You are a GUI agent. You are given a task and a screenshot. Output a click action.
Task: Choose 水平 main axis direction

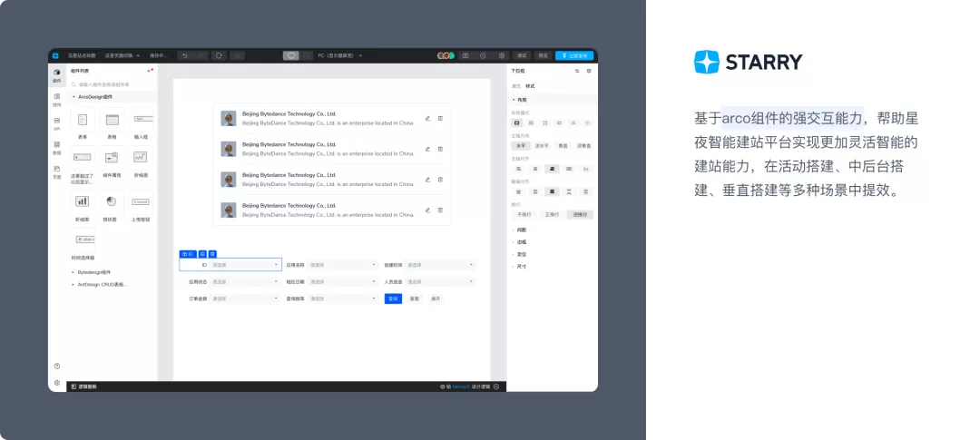click(520, 146)
